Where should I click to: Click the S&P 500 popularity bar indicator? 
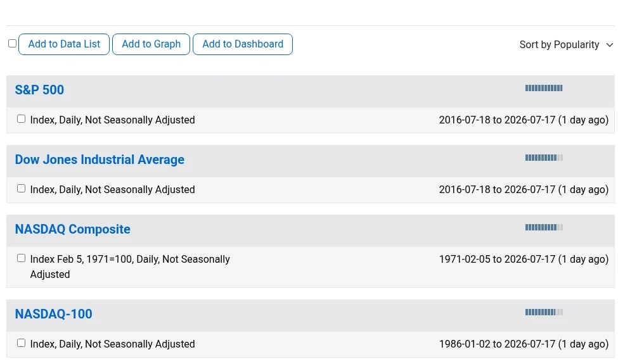(x=544, y=88)
